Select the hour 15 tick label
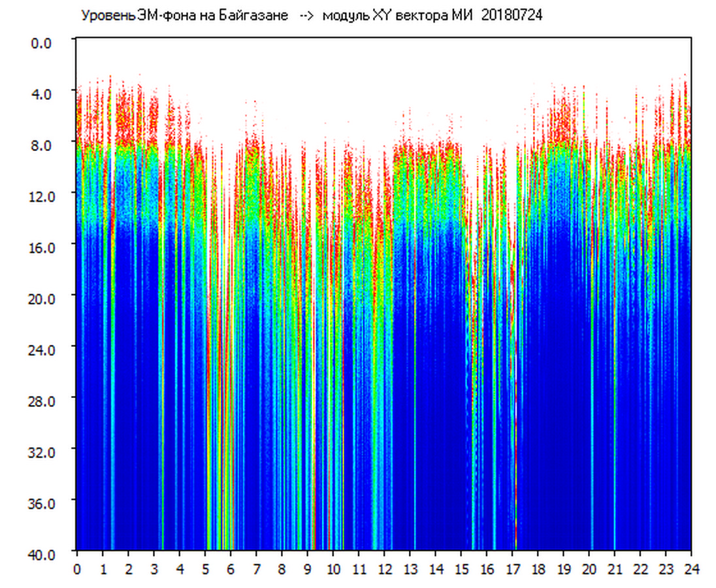716x588 pixels. click(x=461, y=569)
